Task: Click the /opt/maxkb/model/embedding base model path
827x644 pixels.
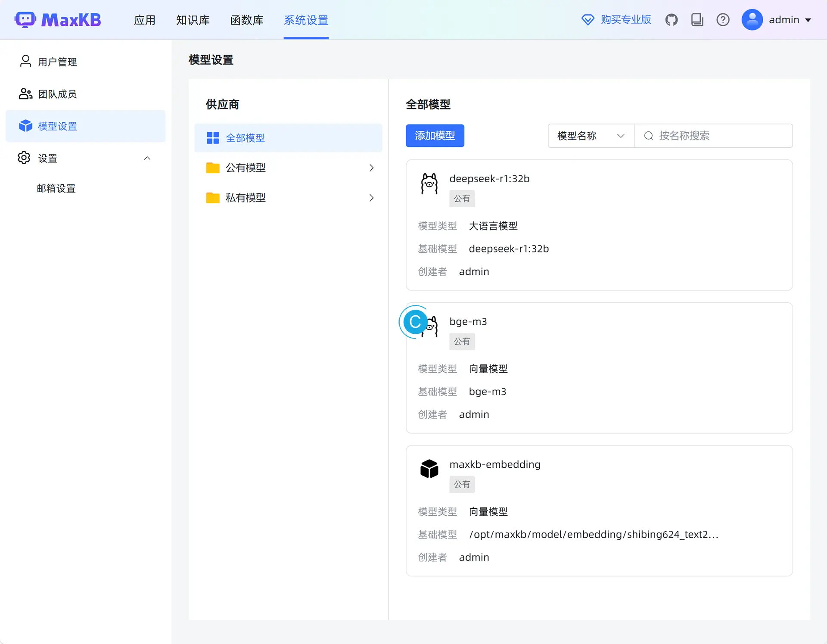Action: click(594, 534)
